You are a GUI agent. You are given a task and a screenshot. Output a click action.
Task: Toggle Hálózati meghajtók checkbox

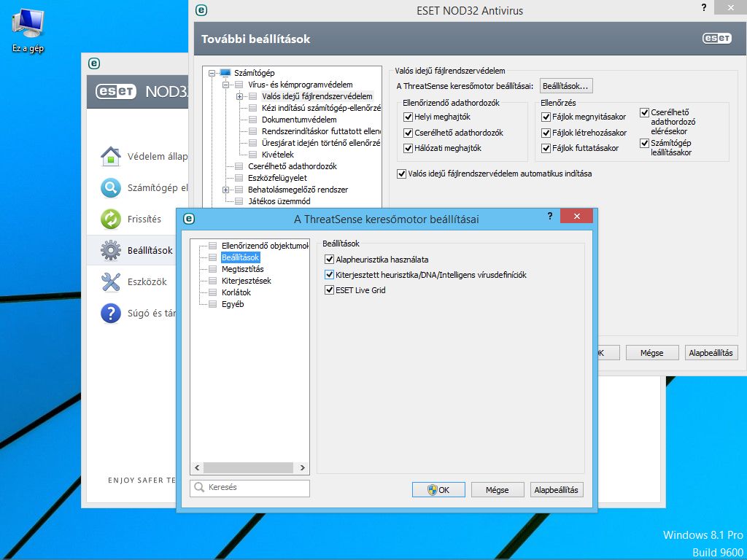[408, 149]
